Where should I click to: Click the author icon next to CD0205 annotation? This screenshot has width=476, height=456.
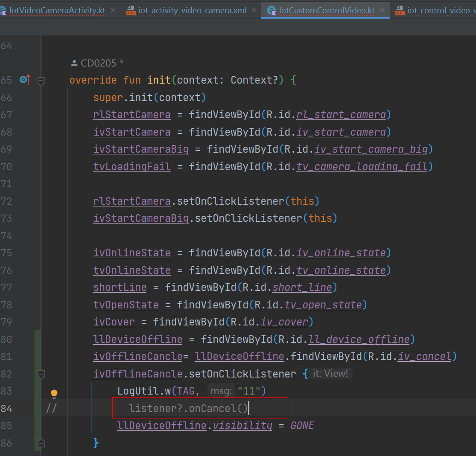[x=73, y=62]
